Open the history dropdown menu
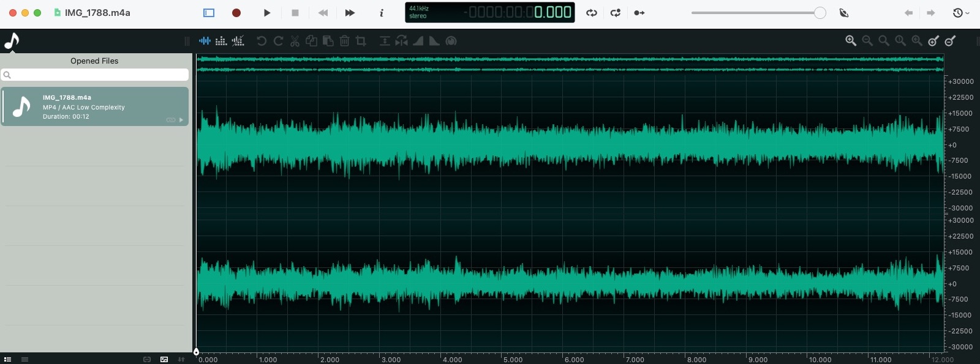Image resolution: width=980 pixels, height=364 pixels. [x=961, y=13]
